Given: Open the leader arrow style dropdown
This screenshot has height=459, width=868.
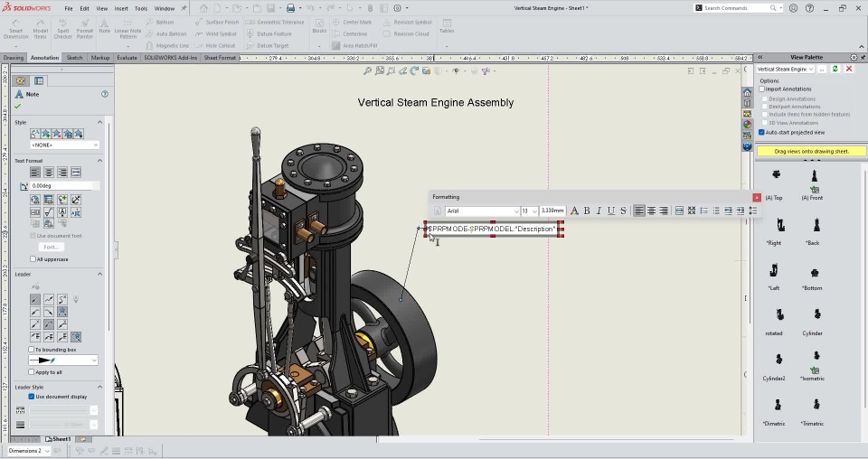Looking at the screenshot, I should 63,360.
